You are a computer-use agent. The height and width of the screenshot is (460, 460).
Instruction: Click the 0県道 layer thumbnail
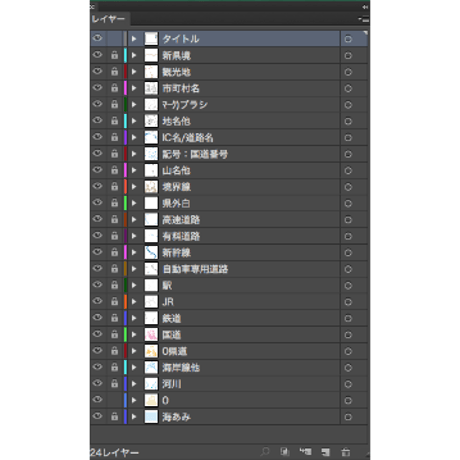(x=151, y=351)
